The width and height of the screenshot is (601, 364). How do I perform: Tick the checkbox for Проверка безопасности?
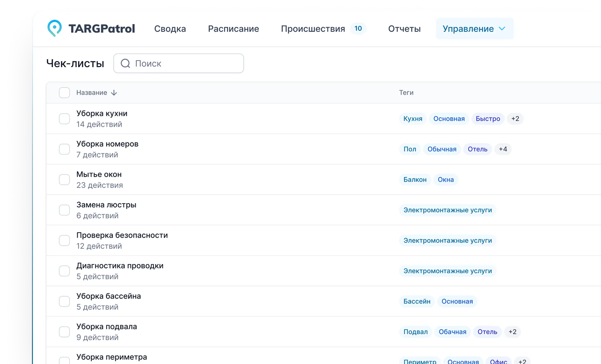[64, 240]
